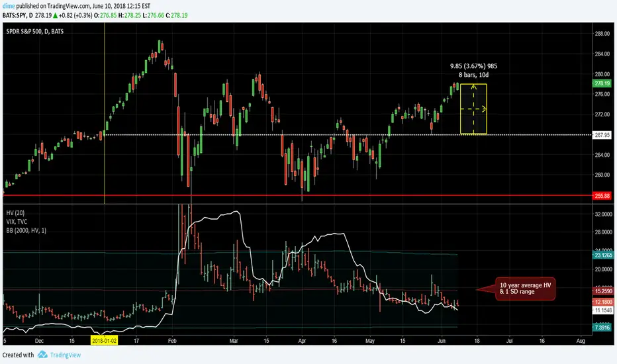Viewport: 617px width, 364px height.
Task: Click the '10 year average HV & 1 SD range' callout
Action: click(525, 289)
